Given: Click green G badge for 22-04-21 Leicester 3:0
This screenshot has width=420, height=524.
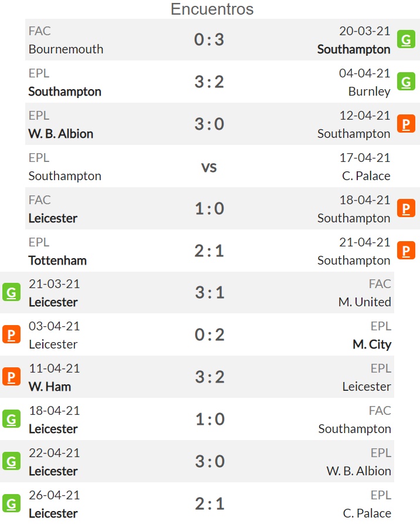Looking at the screenshot, I should pos(11,462).
